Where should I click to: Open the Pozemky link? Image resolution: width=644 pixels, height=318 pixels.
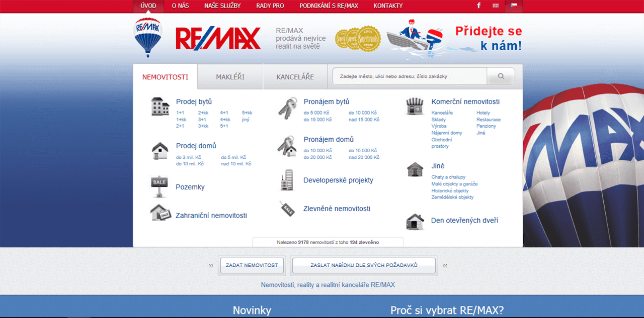click(190, 187)
